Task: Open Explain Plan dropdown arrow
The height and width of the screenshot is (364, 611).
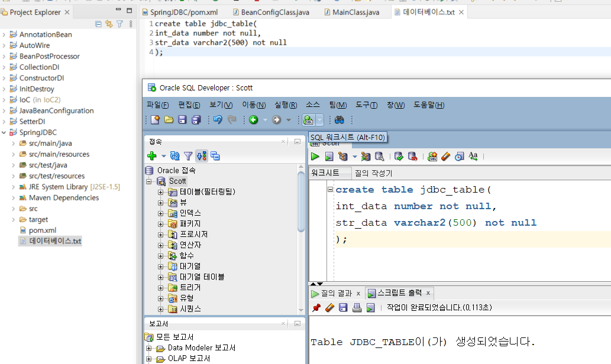Action: click(x=354, y=157)
